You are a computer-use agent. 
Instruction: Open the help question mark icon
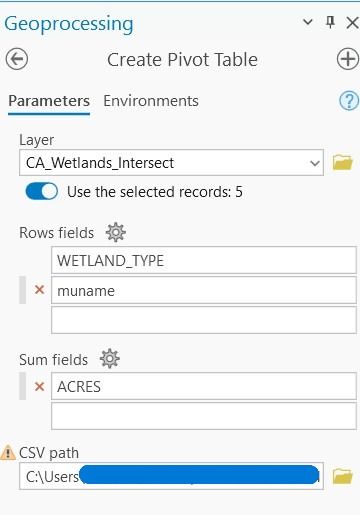(349, 101)
